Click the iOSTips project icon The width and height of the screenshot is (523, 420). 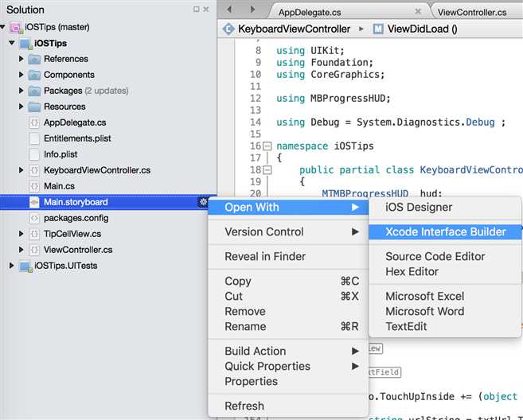click(26, 43)
